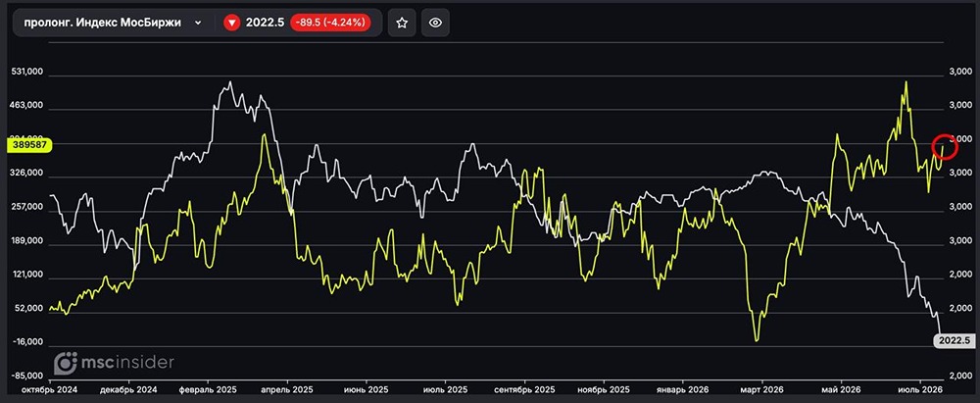The height and width of the screenshot is (403, 980).
Task: Expand the chevron beside Индекс МосБиржи
Action: [x=198, y=24]
